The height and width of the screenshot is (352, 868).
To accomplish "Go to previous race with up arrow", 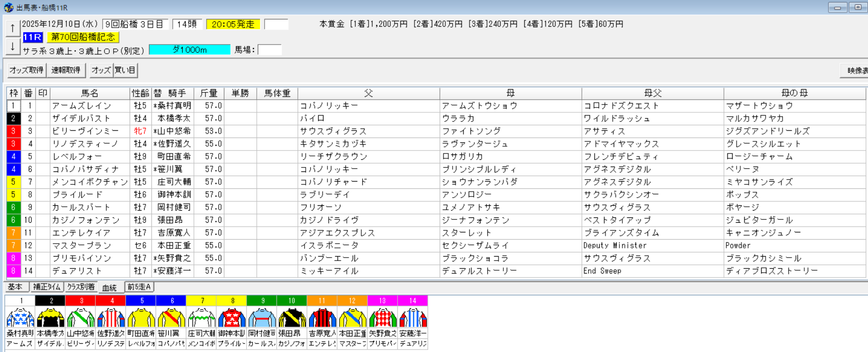I will pos(13,29).
